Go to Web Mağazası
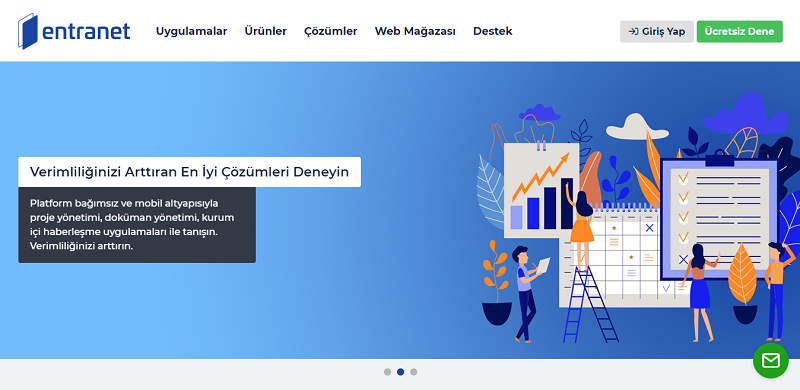This screenshot has width=800, height=390. (x=415, y=31)
